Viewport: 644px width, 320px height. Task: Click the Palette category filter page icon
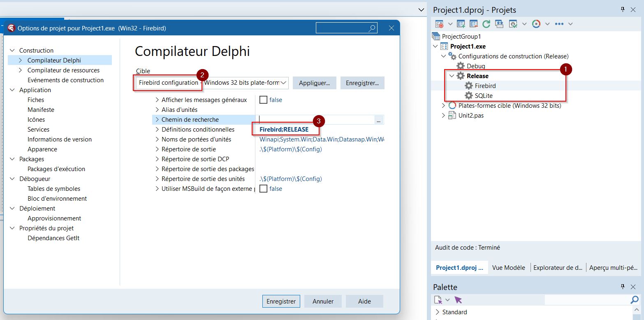pyautogui.click(x=438, y=300)
